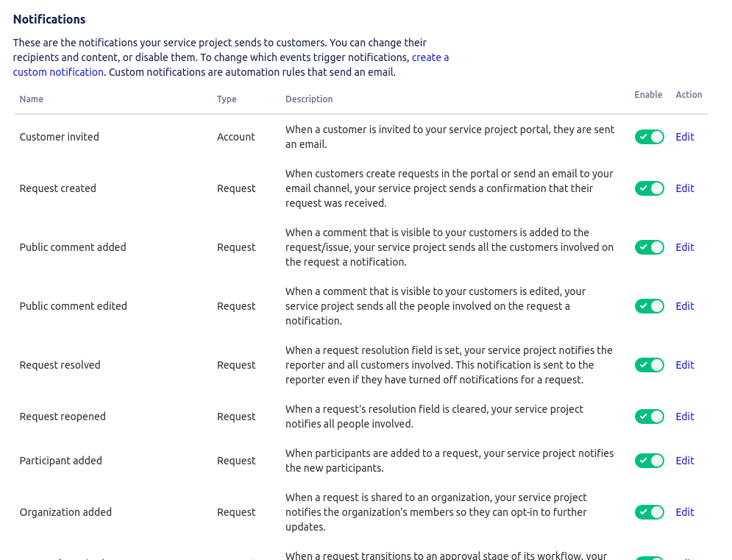Edit the Request created notification
The image size is (732, 560).
click(x=684, y=188)
